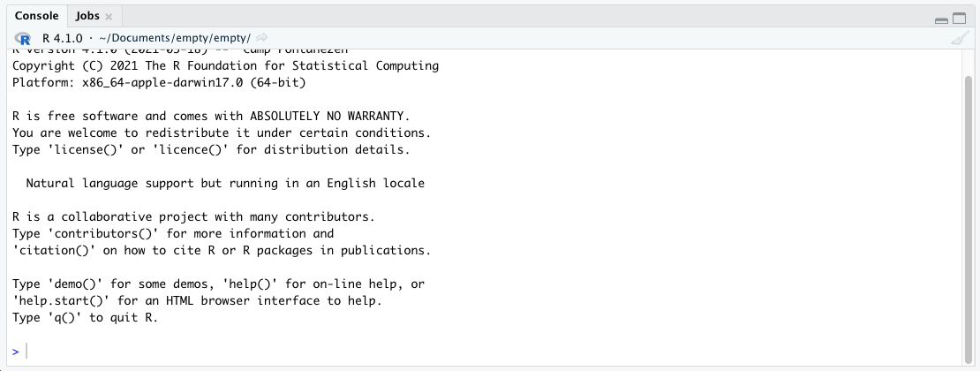The width and height of the screenshot is (980, 371).
Task: View current working directory arrow icon
Action: click(x=262, y=39)
